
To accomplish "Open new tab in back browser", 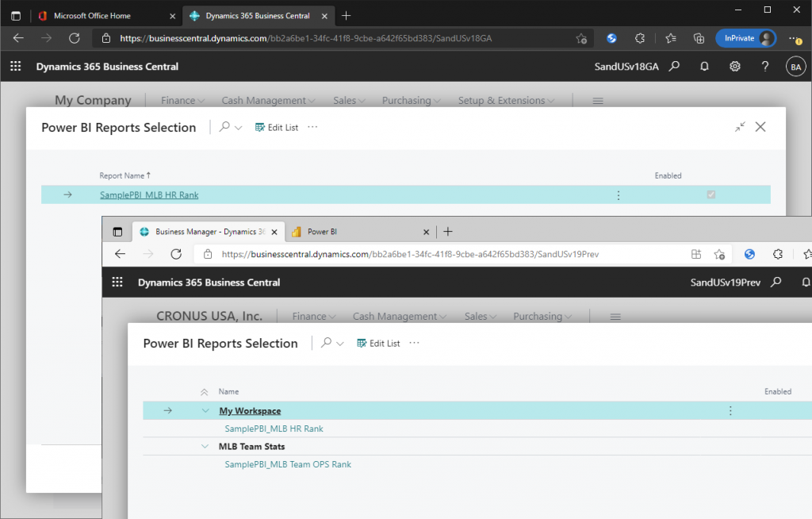I will (347, 16).
